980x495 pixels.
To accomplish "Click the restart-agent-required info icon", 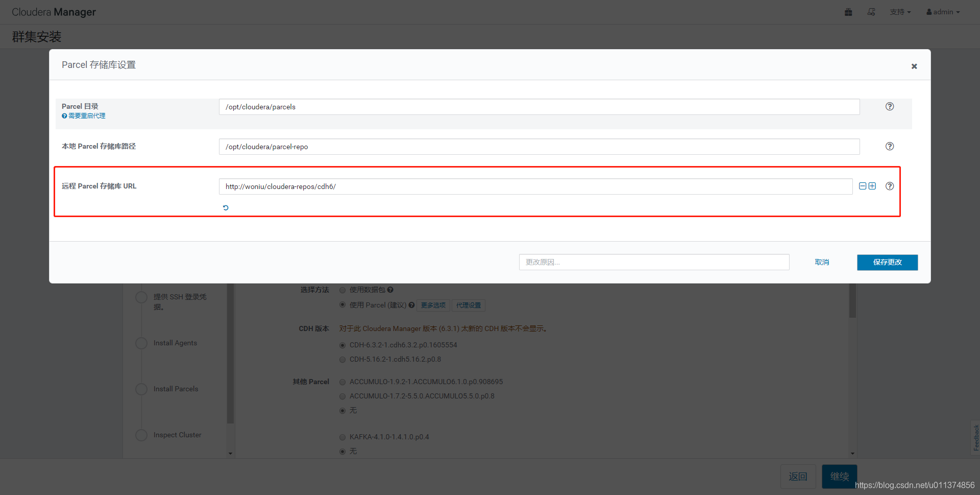I will (64, 116).
